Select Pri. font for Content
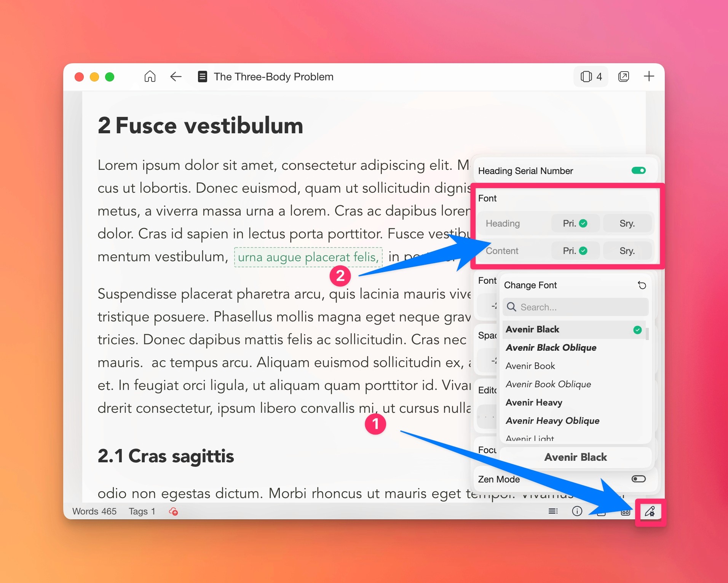This screenshot has height=583, width=728. (575, 251)
